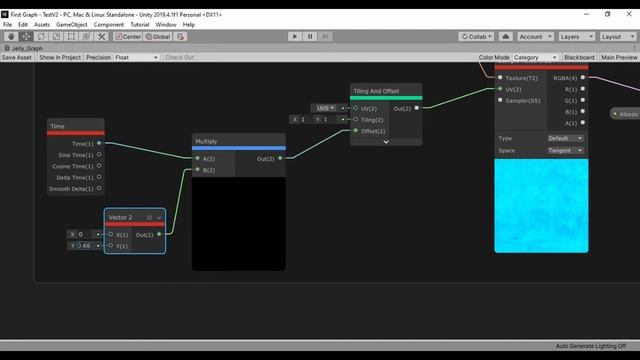Expand the Tiling And Offset preview chevron
640x360 pixels.
click(386, 142)
